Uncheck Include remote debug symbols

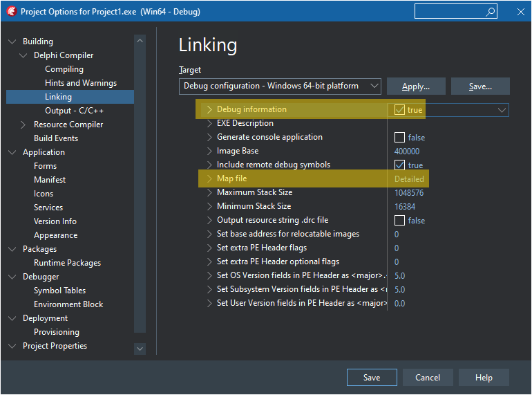[x=399, y=165]
